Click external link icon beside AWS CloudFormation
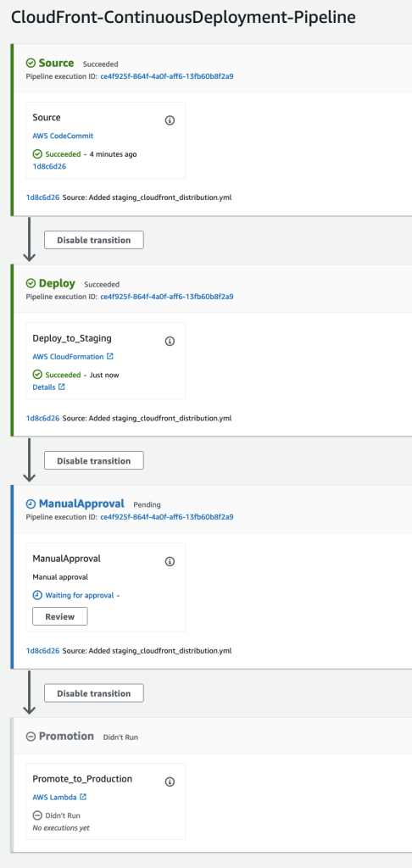The image size is (412, 868). click(109, 357)
